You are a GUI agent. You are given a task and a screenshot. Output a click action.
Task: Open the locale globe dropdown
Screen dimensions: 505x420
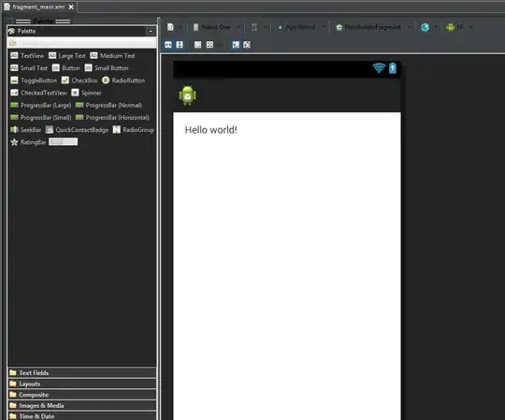tap(428, 27)
